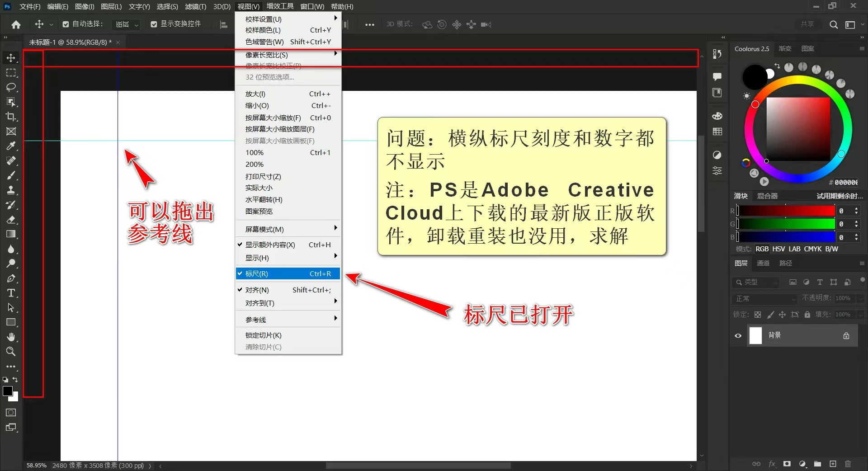Screen dimensions: 868x471
Task: Switch to the 通道 tab
Action: 763,263
